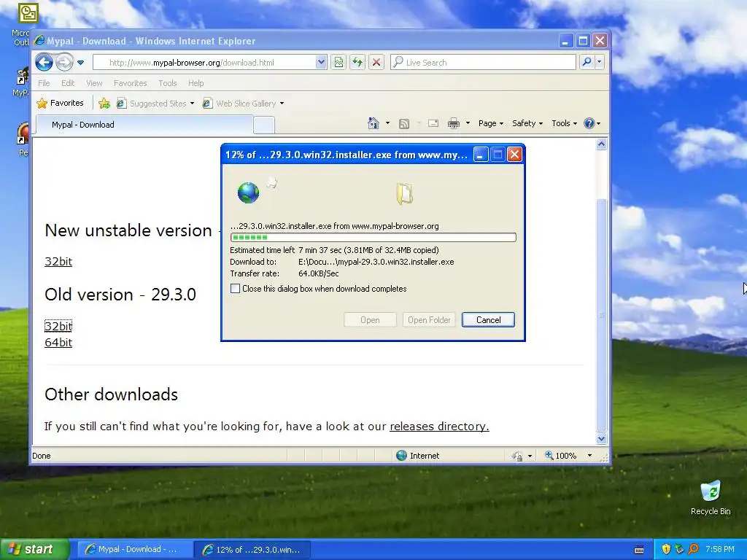Open the 100% zoom level button
The image size is (747, 560).
(561, 456)
